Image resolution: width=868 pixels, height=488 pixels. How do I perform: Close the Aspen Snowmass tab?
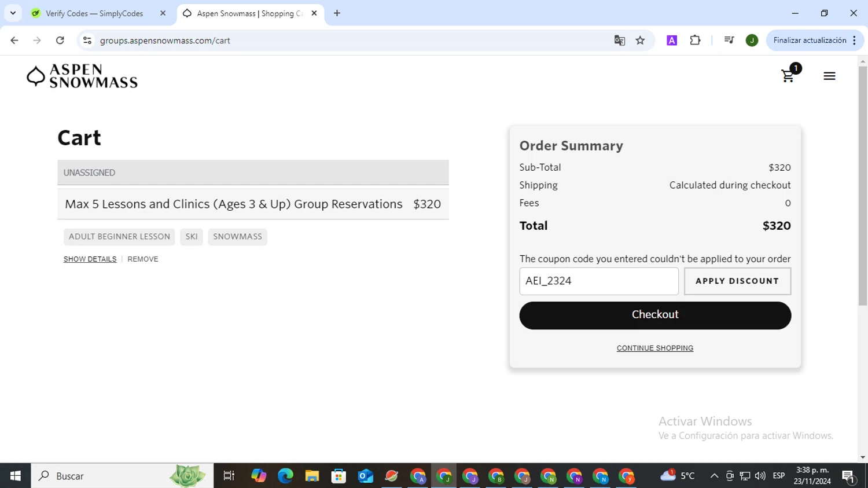(314, 13)
